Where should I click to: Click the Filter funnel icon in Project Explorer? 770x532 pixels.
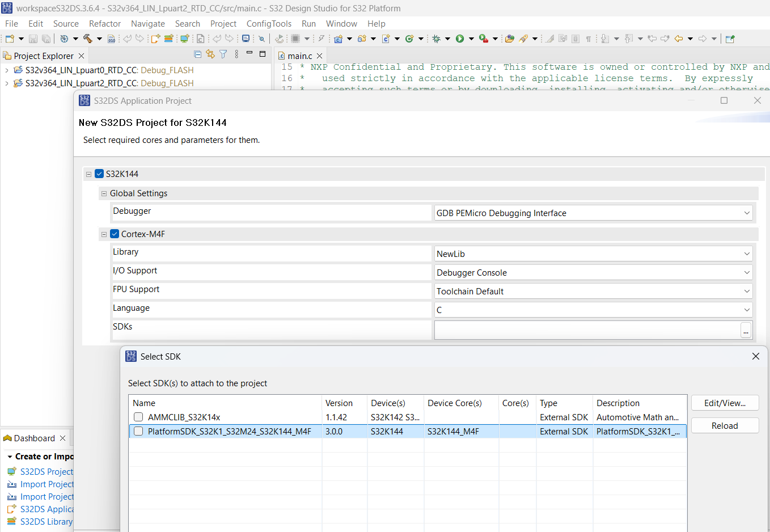click(x=223, y=54)
